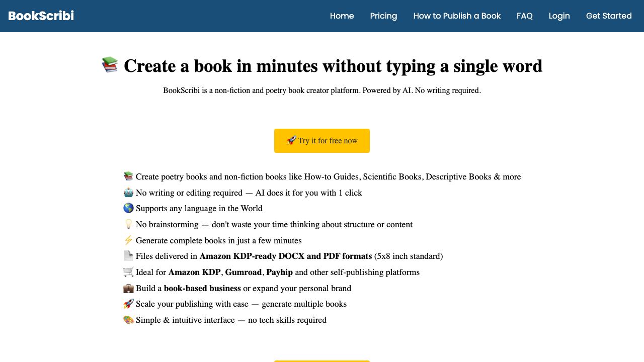Viewport: 644px width, 362px height.
Task: Click the rocket icon beside Scale your publishing
Action: (x=128, y=304)
